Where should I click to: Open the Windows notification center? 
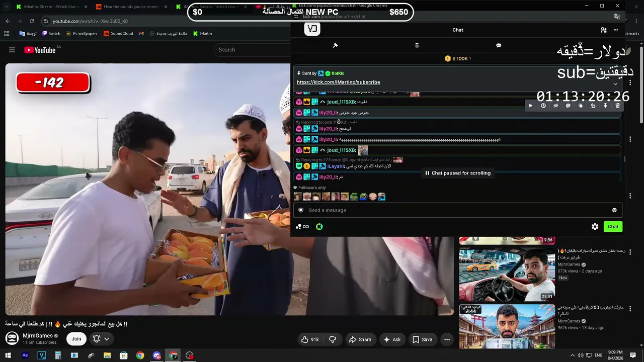pos(633,355)
